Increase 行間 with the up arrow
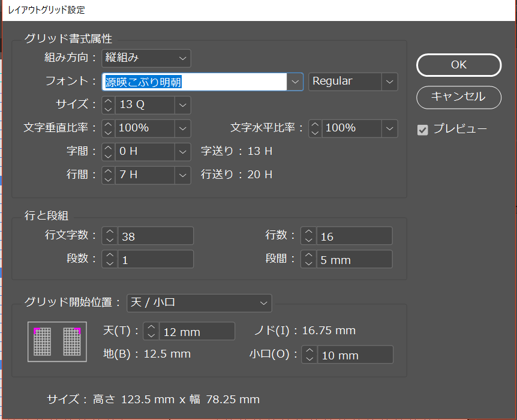This screenshot has height=420, width=517. (x=108, y=171)
